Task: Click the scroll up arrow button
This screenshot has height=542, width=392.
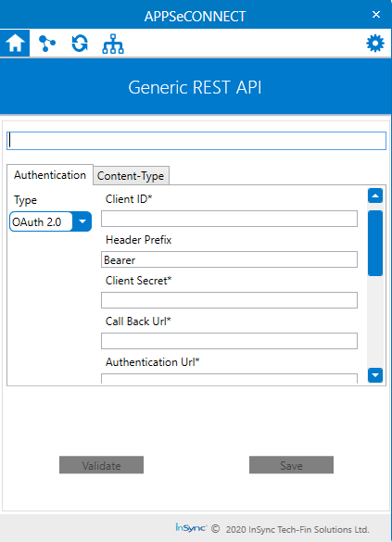Action: point(375,195)
